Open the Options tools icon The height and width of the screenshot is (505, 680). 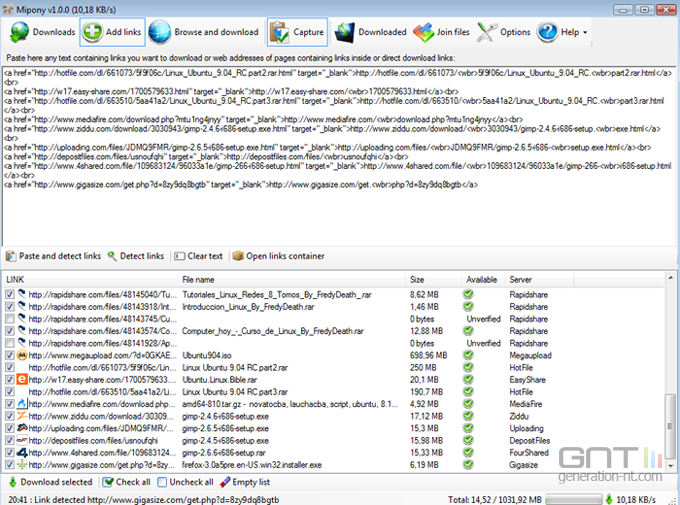[x=487, y=32]
